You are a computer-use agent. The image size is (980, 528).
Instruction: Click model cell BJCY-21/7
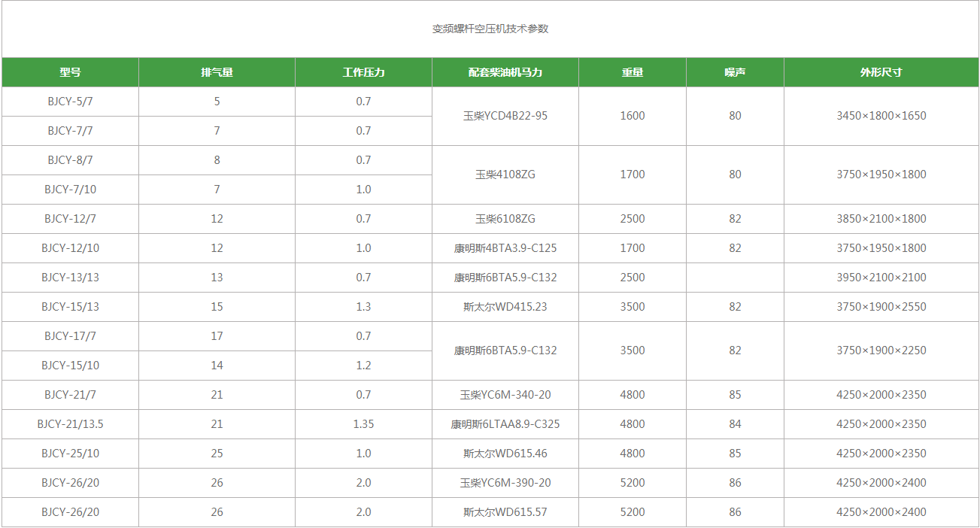(x=70, y=395)
